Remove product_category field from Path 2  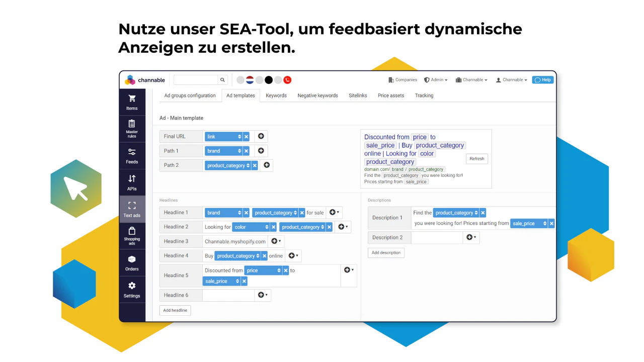click(x=255, y=165)
